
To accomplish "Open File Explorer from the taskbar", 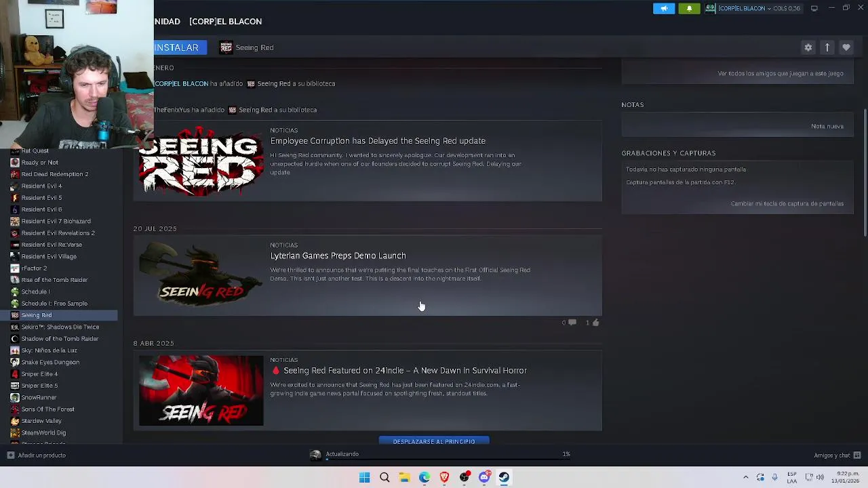I will pyautogui.click(x=404, y=477).
